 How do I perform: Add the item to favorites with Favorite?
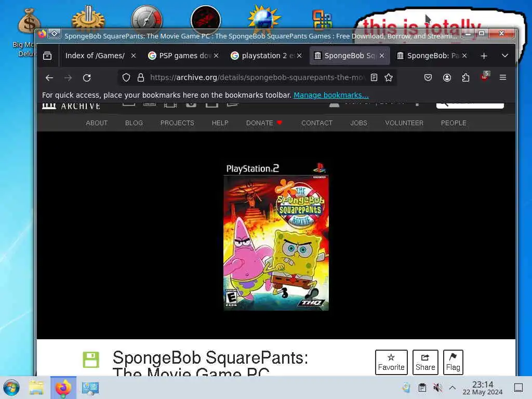391,362
